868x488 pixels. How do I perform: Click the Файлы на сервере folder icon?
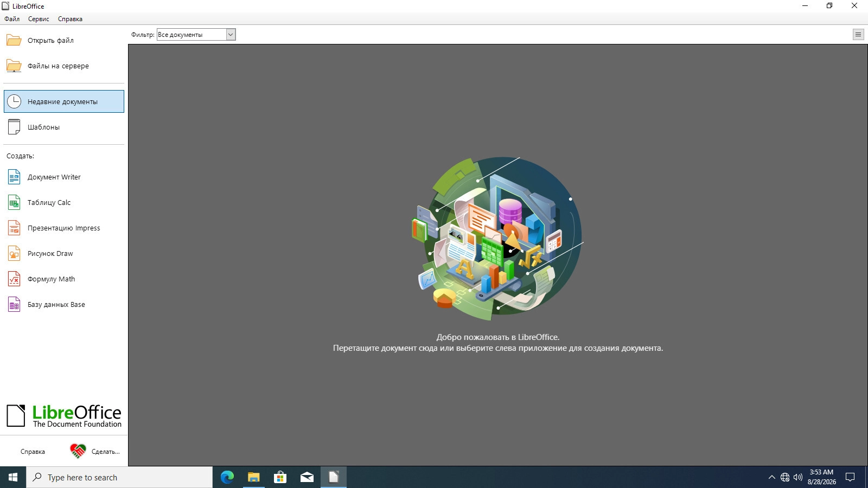point(14,66)
